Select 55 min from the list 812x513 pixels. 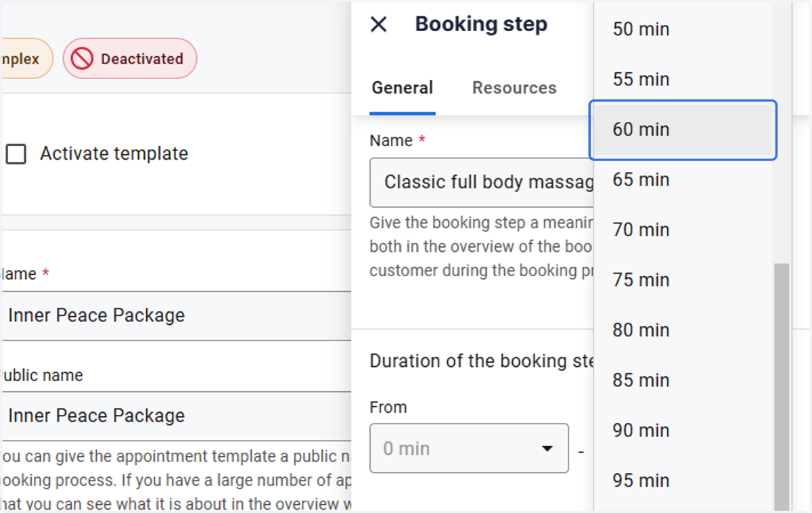pyautogui.click(x=683, y=79)
